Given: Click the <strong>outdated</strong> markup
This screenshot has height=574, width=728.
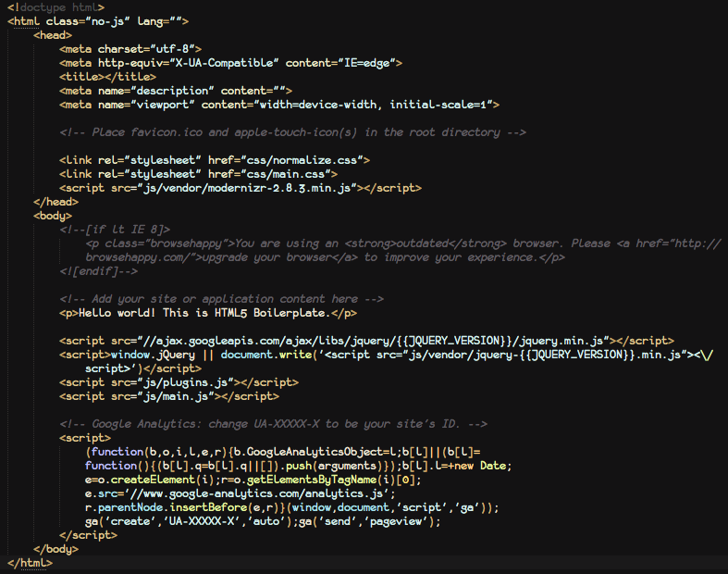Looking at the screenshot, I should pyautogui.click(x=426, y=243).
